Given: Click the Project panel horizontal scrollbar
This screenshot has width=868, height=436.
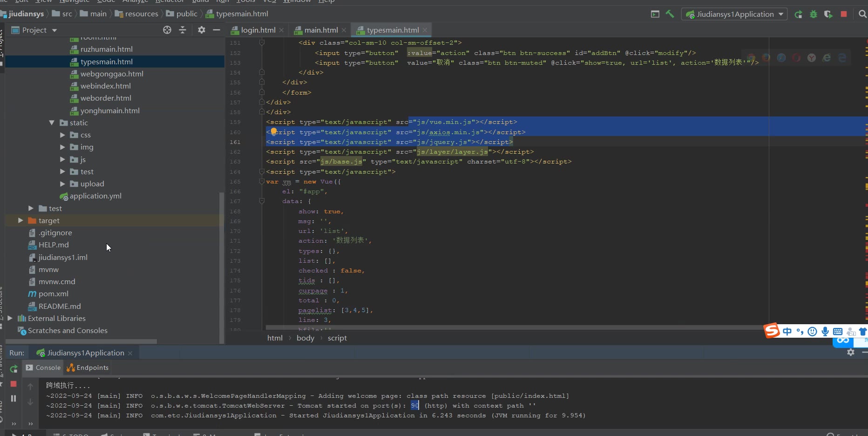Looking at the screenshot, I should click(x=81, y=341).
